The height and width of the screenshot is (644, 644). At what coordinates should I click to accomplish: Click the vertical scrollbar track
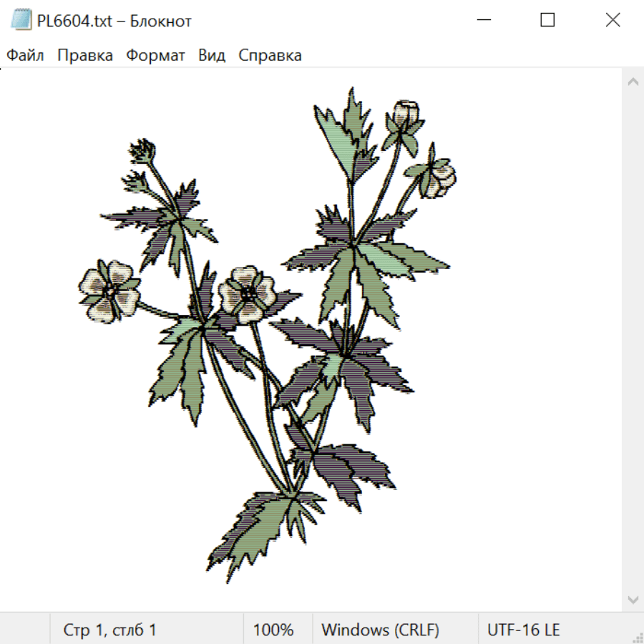pyautogui.click(x=633, y=341)
